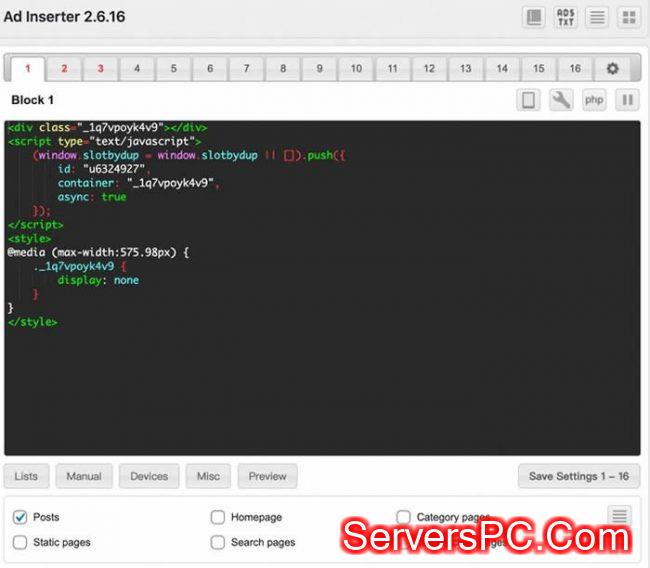The height and width of the screenshot is (568, 650).
Task: Click the grid view icon in header
Action: 628,17
